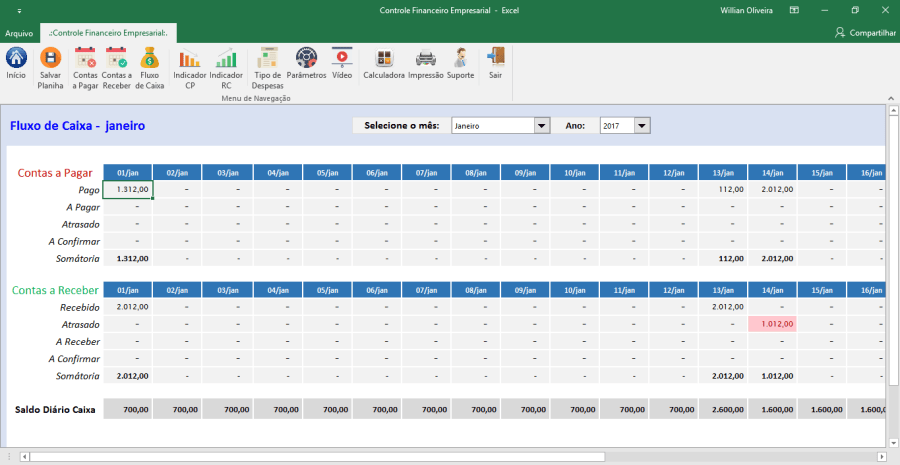This screenshot has height=465, width=900.
Task: Click the Contas a Pagar section heading
Action: (55, 173)
